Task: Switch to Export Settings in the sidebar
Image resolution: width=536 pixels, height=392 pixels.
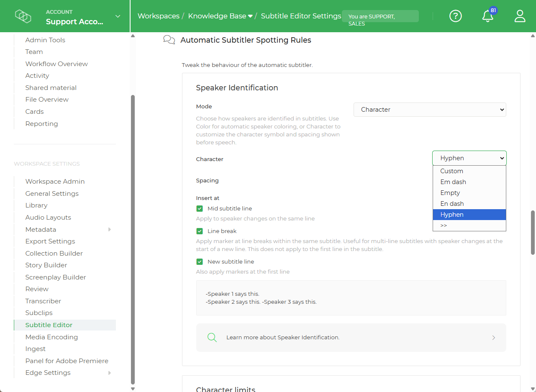Action: click(x=50, y=241)
